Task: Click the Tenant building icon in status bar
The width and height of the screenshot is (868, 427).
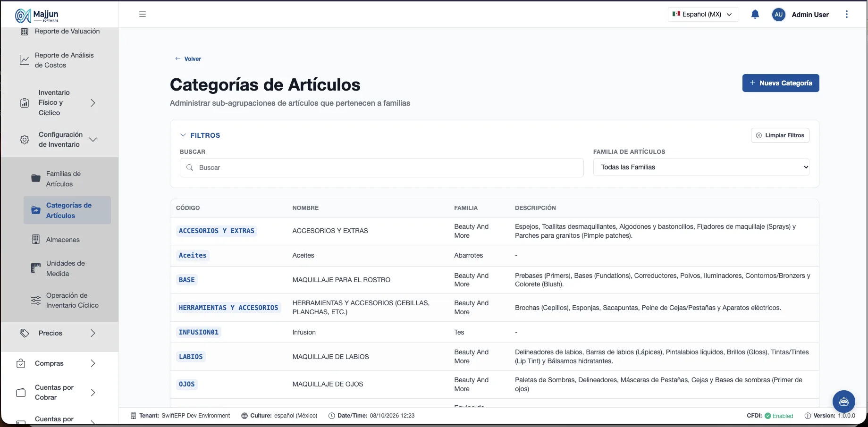Action: tap(134, 416)
